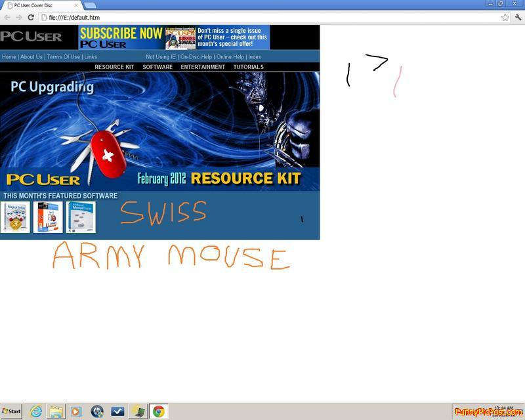525x420 pixels.
Task: Open the Terms Of Use link
Action: [x=63, y=56]
